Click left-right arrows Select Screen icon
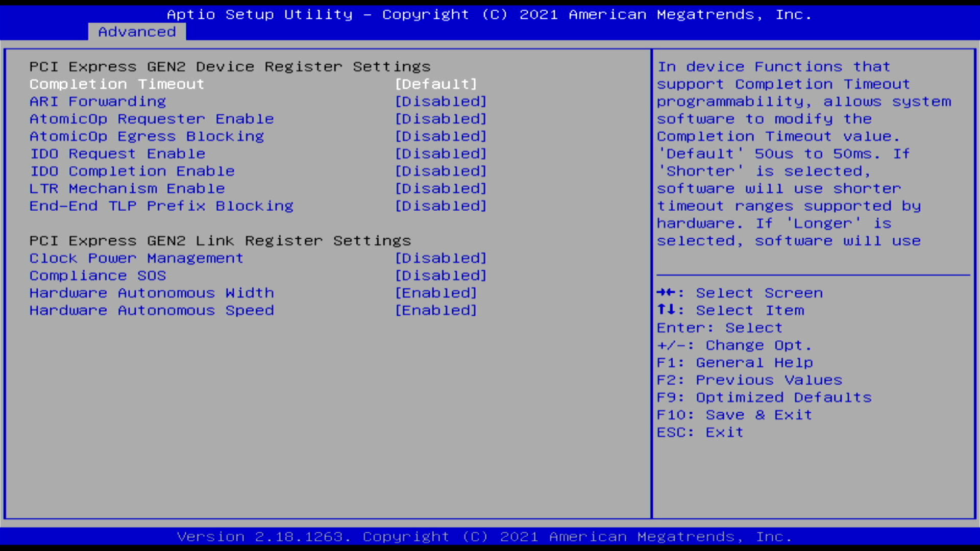This screenshot has height=551, width=980. pyautogui.click(x=666, y=293)
